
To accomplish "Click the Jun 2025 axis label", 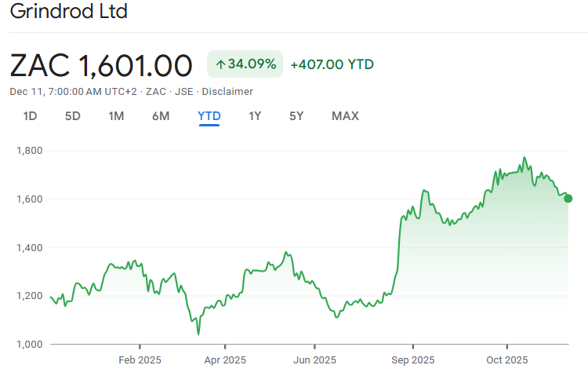I will point(314,360).
